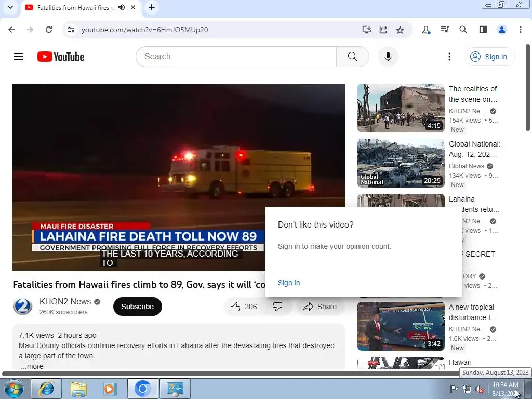
Task: Open 'A new tropical disturbance' title
Action: click(473, 312)
